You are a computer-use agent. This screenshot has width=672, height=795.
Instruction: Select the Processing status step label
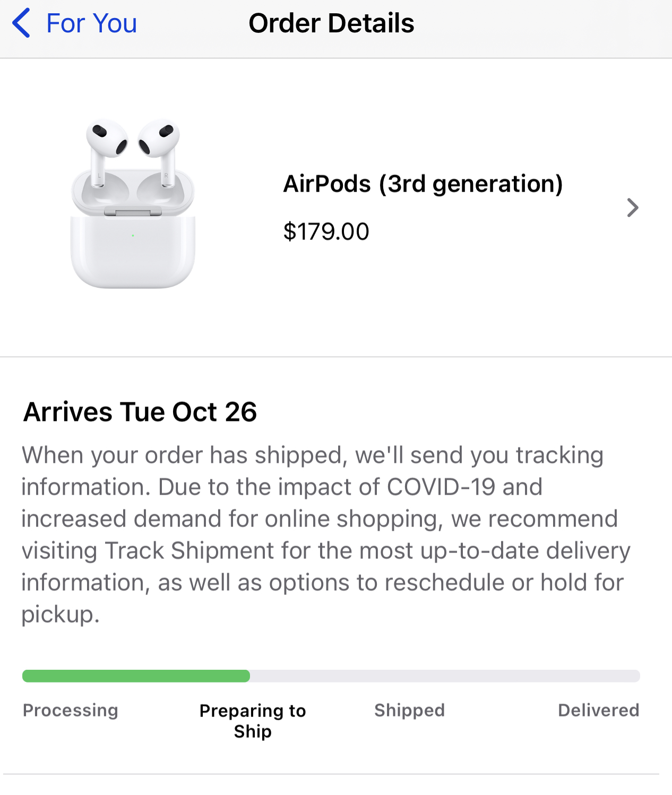click(70, 710)
